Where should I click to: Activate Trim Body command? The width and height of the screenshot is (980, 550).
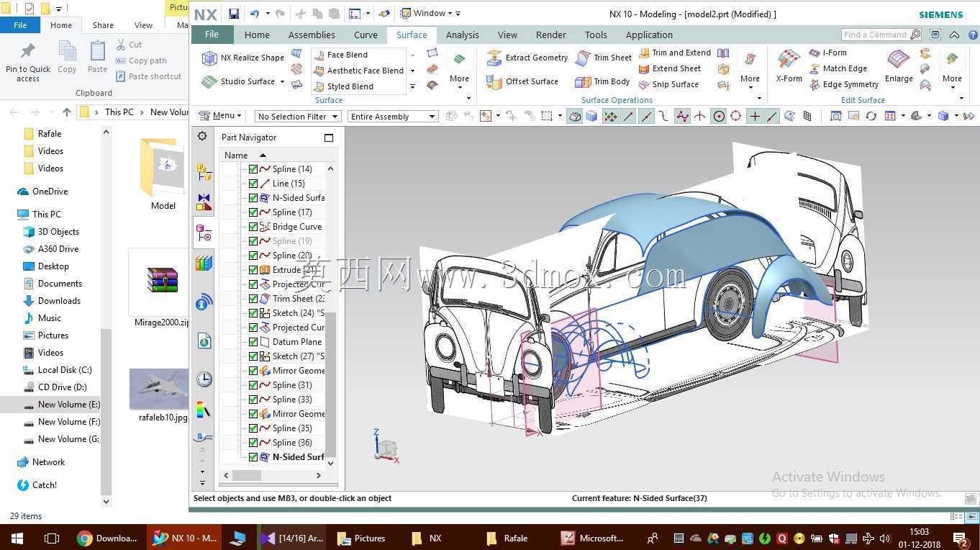pyautogui.click(x=603, y=81)
